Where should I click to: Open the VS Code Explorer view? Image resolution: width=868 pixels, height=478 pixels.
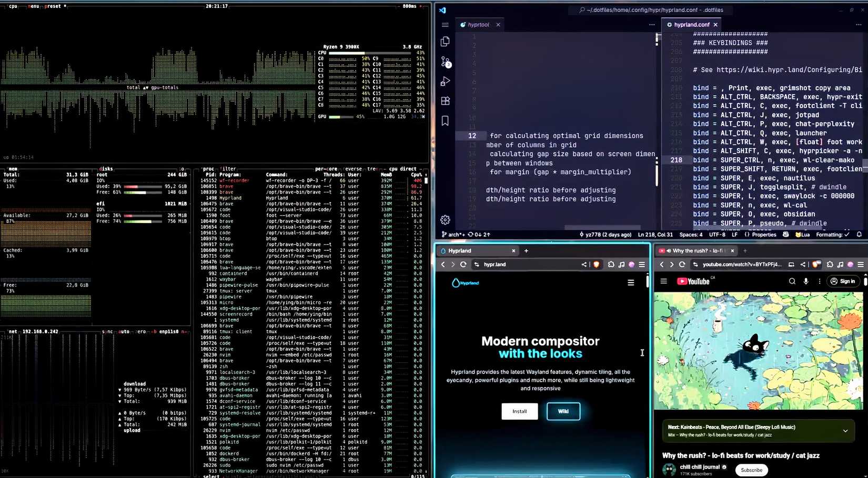coord(445,42)
